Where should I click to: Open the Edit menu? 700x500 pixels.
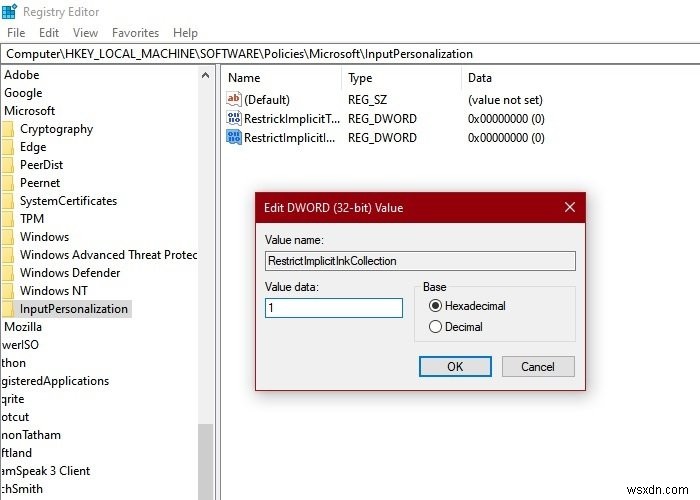point(49,33)
